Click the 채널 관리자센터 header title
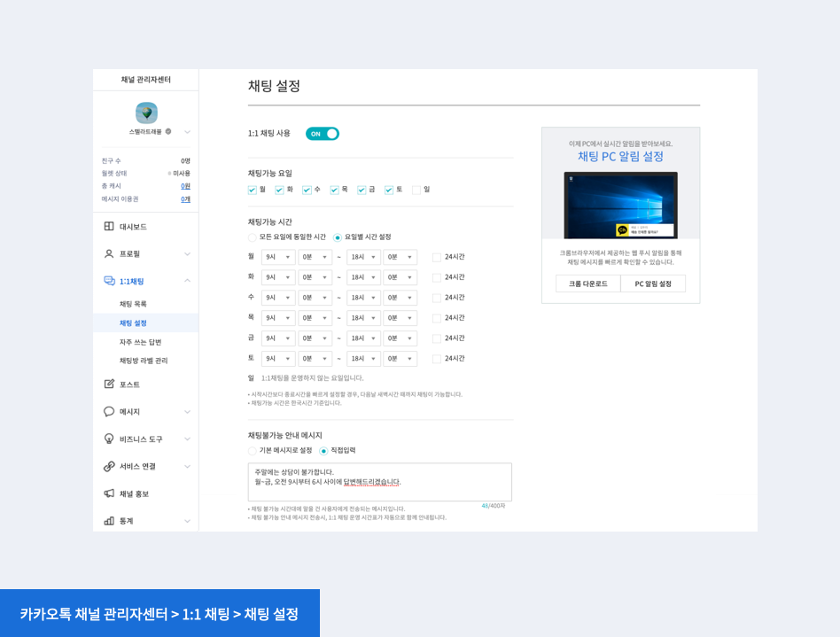840x637 pixels. 145,79
